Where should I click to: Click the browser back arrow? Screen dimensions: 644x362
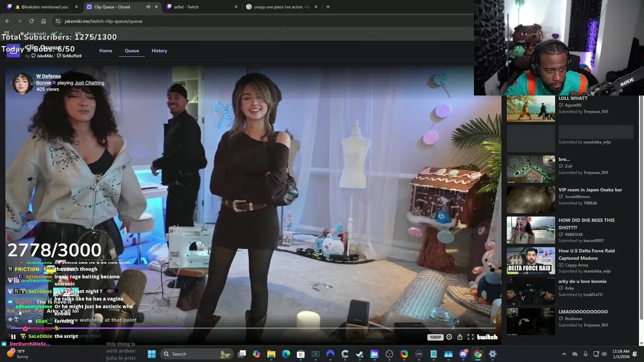7,21
